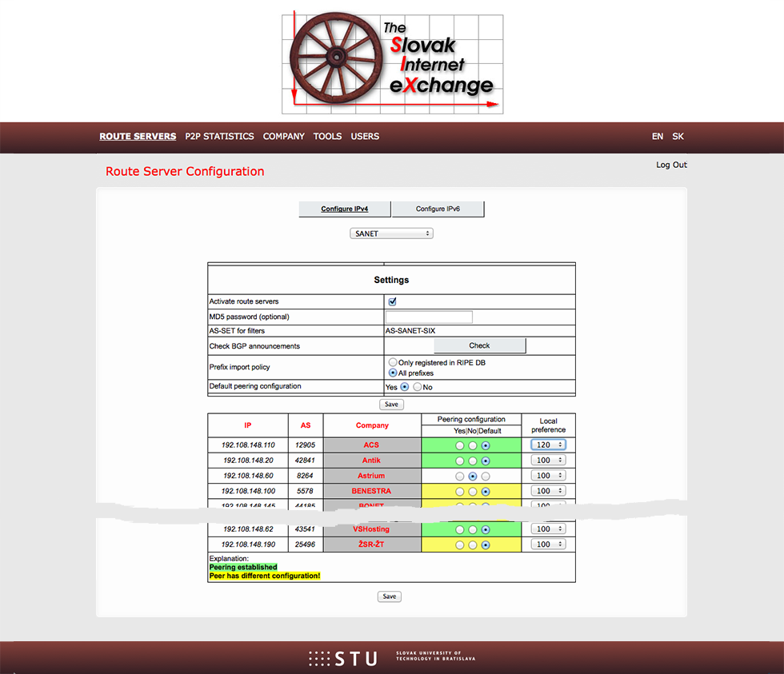The height and width of the screenshot is (674, 784).
Task: Open ACS local preference dropdown
Action: point(549,445)
